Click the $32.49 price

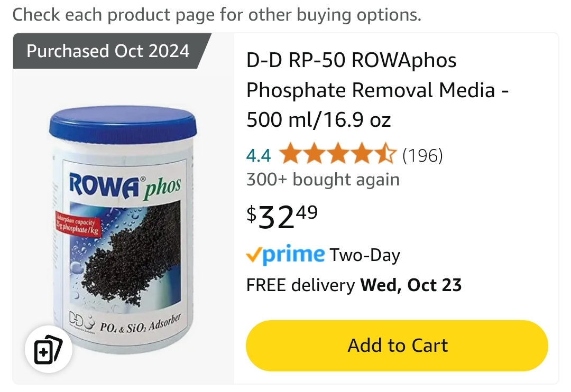[282, 216]
